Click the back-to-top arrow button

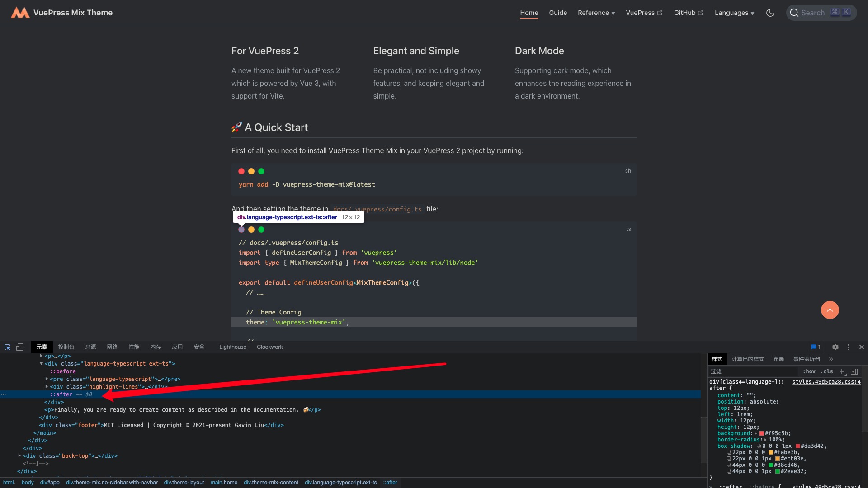(x=830, y=310)
